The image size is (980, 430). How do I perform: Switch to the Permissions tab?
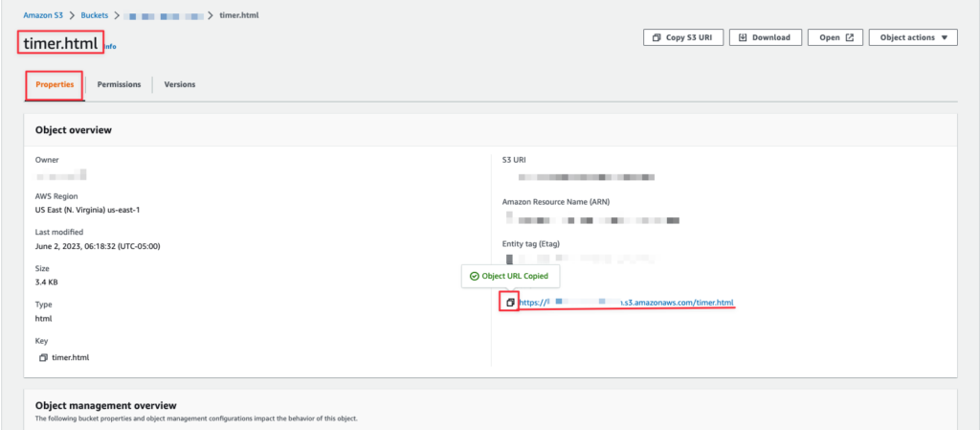[119, 84]
